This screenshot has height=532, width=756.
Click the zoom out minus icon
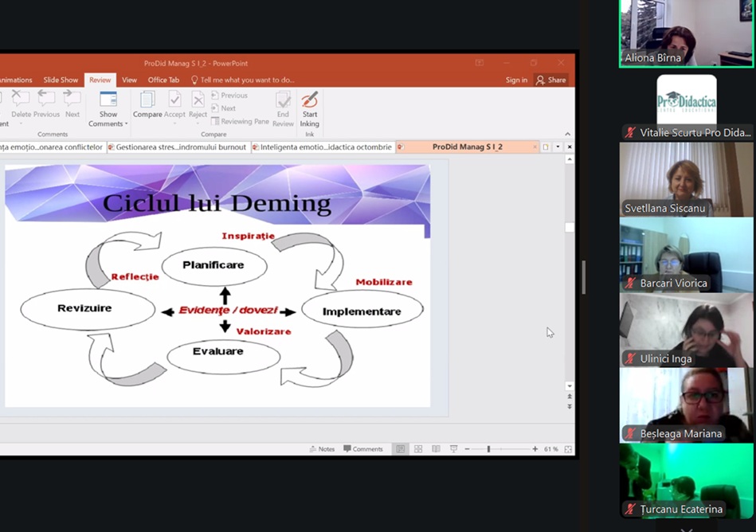[x=467, y=449]
